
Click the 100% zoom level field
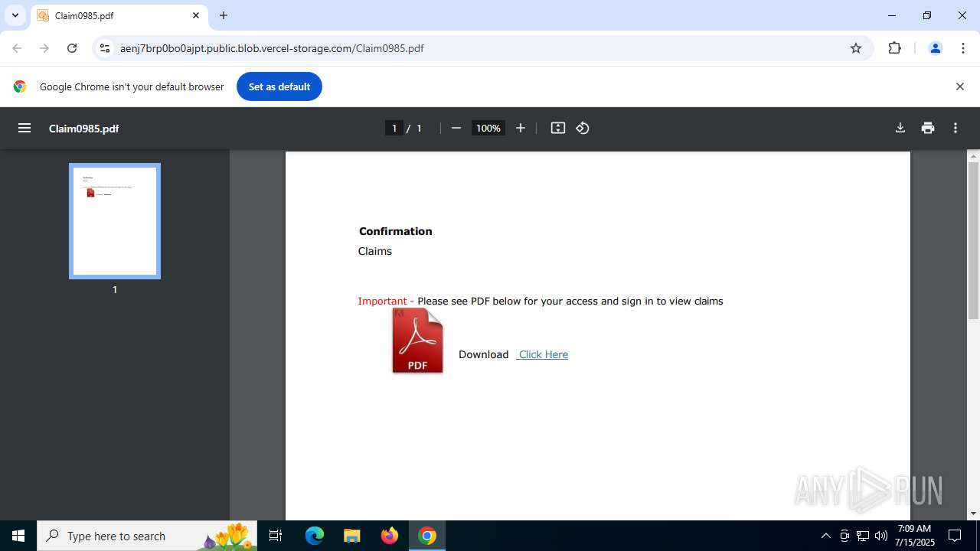pos(488,128)
